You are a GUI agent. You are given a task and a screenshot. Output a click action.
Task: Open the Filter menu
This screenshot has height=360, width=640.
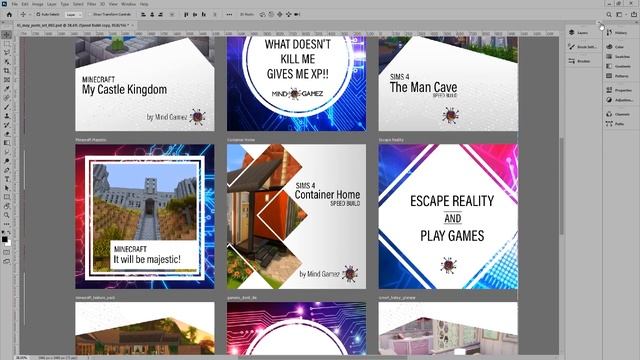click(91, 4)
